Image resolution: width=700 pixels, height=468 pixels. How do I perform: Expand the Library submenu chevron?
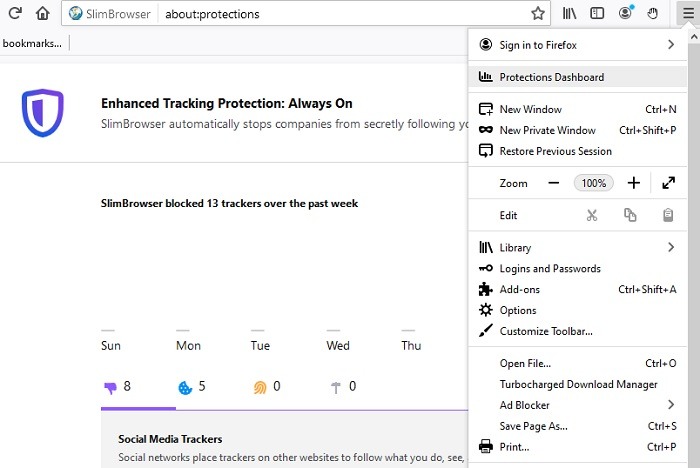tap(671, 247)
